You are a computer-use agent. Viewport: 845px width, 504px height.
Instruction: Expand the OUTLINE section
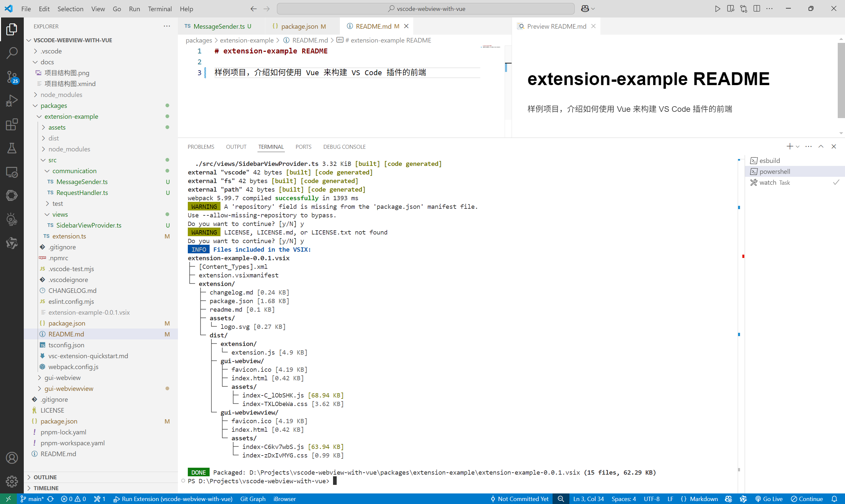point(45,477)
